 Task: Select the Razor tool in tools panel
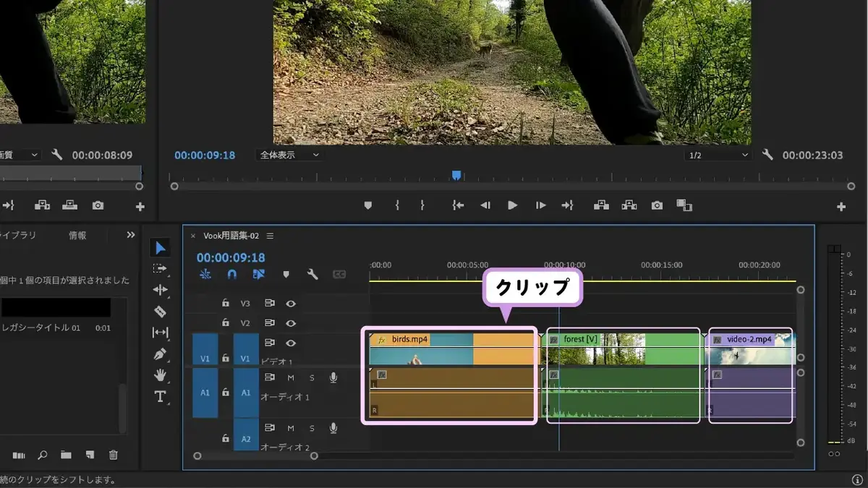tap(160, 312)
